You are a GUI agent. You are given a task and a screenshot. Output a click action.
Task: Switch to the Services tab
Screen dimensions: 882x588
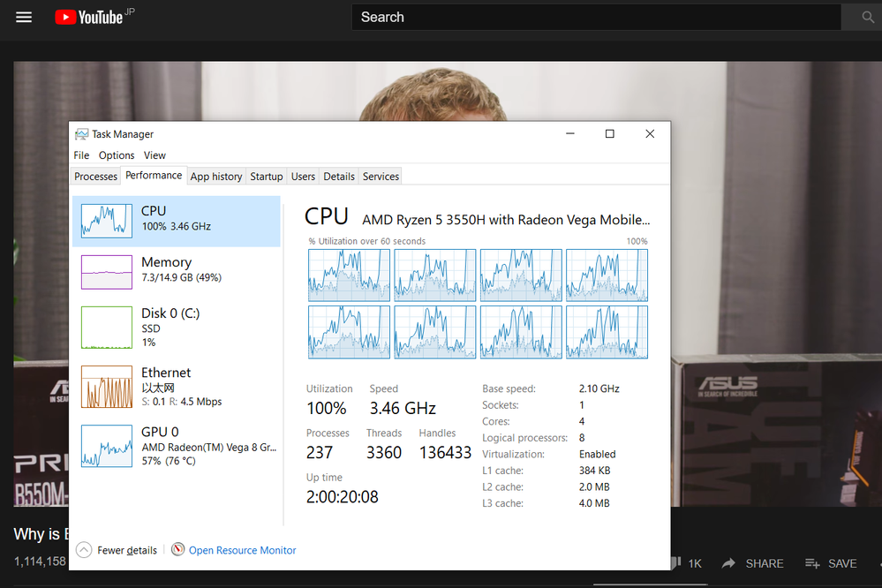tap(381, 176)
